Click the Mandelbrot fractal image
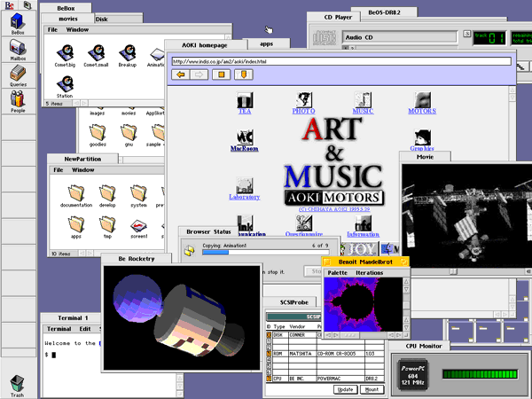Image resolution: width=532 pixels, height=399 pixels. point(363,304)
